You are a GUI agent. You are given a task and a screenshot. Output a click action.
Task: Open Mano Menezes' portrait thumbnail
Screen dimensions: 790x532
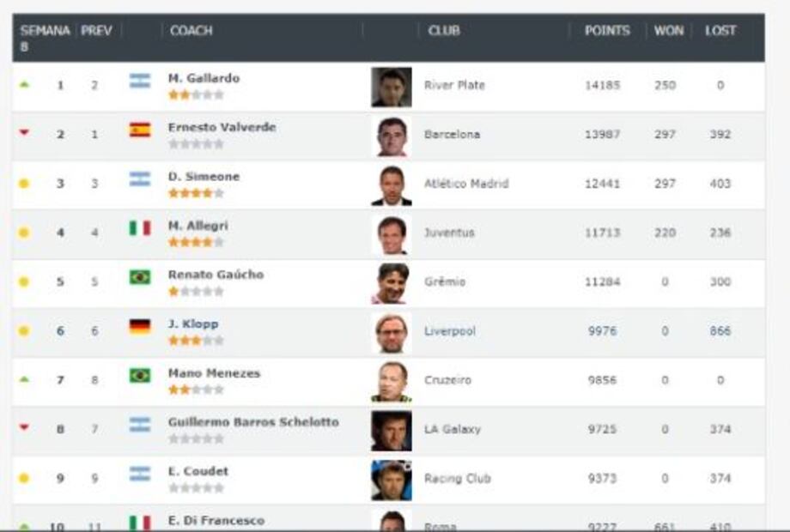391,382
